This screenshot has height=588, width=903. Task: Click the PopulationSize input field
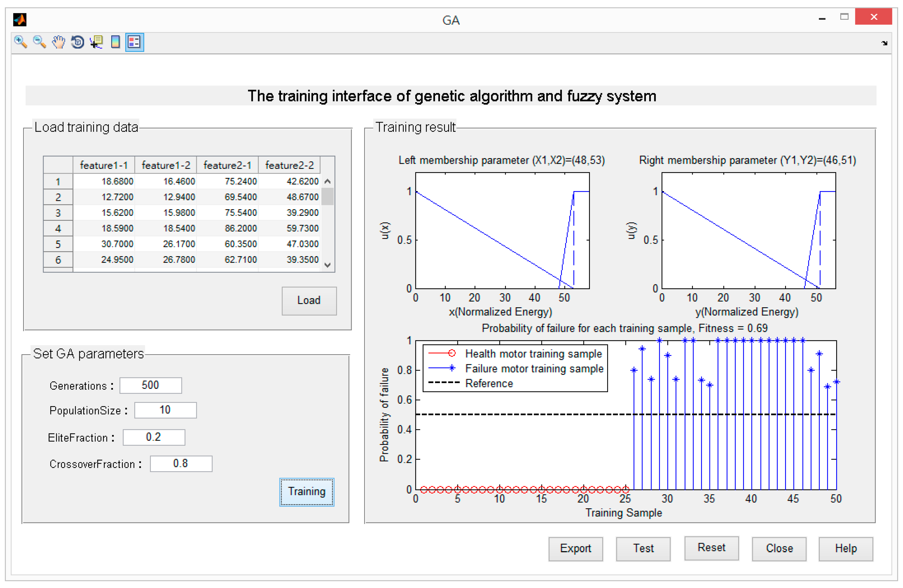(x=165, y=410)
